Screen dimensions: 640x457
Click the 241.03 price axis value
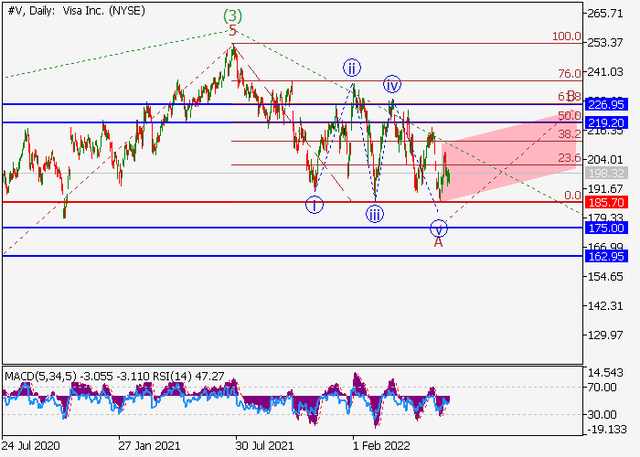(x=605, y=72)
